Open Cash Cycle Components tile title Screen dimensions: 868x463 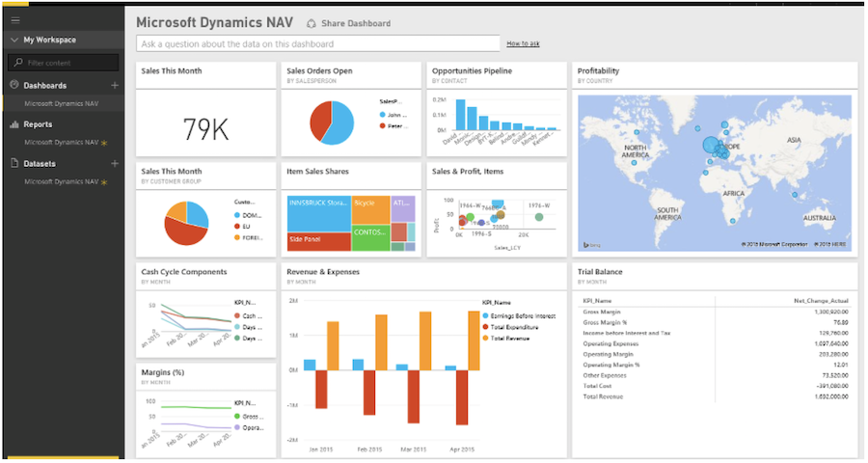click(x=184, y=272)
